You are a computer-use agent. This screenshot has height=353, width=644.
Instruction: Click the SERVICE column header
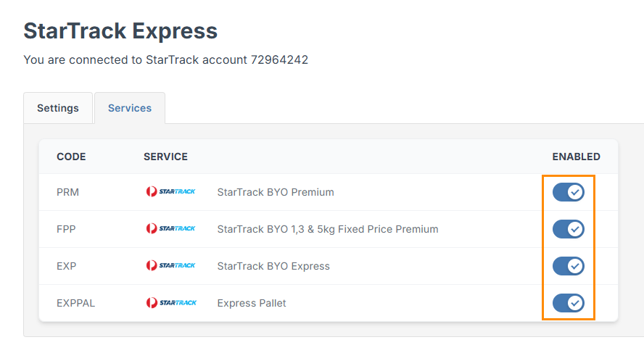[165, 157]
